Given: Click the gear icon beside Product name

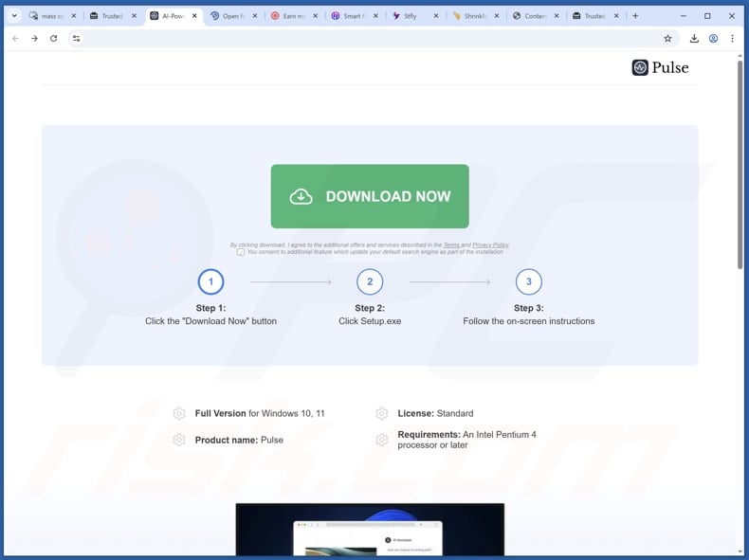Looking at the screenshot, I should coord(179,440).
